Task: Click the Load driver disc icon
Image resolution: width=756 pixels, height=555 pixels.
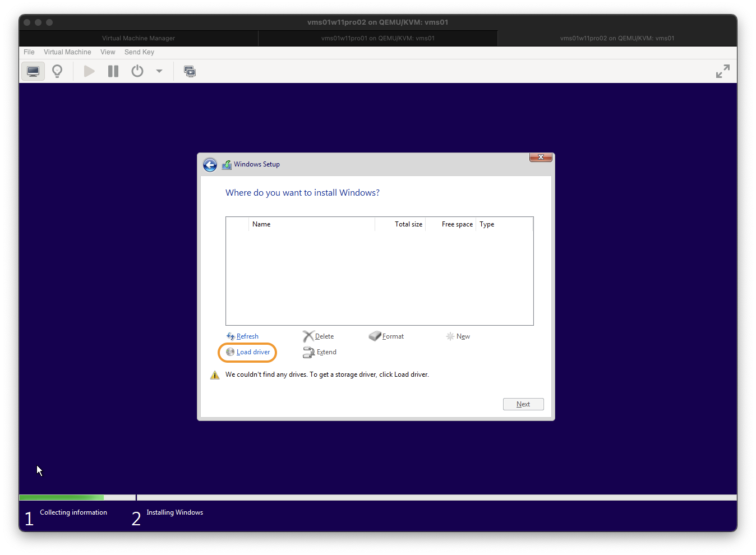Action: coord(230,352)
